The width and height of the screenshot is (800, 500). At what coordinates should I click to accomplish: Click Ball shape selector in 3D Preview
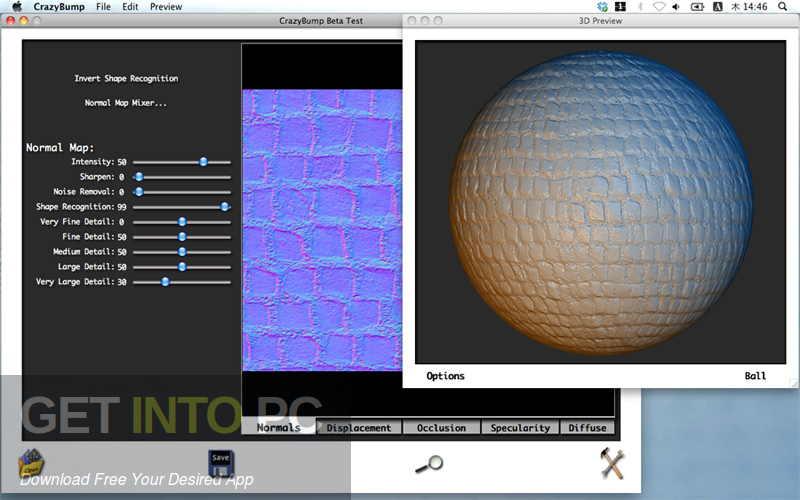click(x=755, y=376)
